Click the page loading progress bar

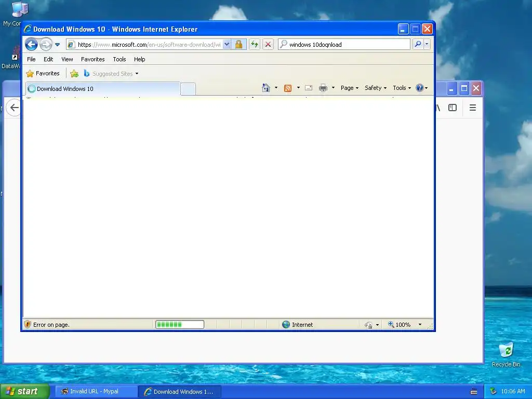click(180, 325)
